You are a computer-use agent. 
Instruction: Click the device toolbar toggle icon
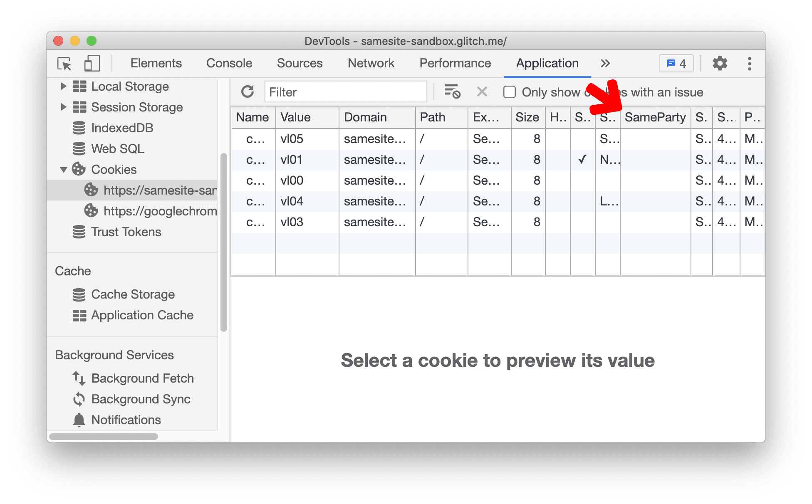[90, 63]
